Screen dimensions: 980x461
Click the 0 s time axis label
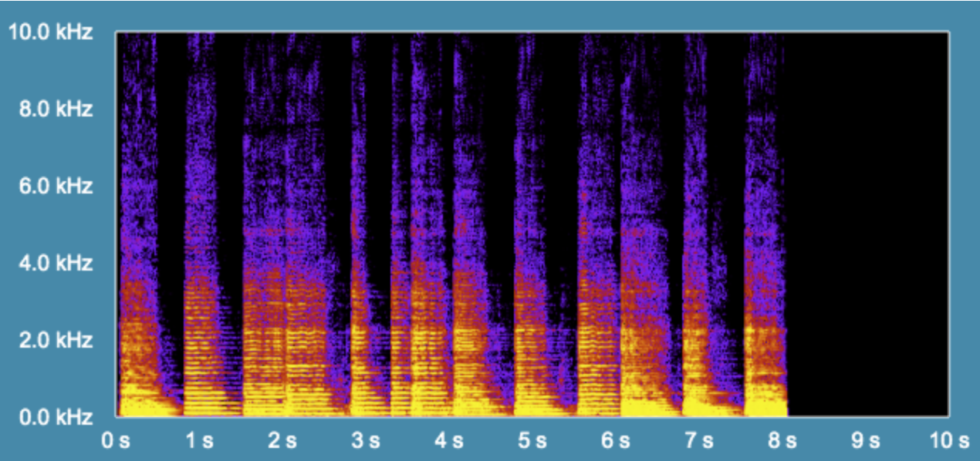pos(117,441)
